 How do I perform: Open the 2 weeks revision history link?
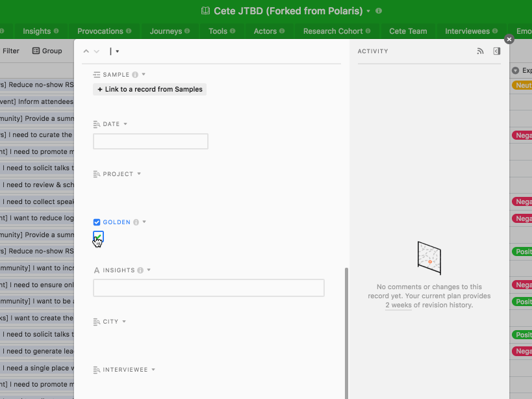click(x=398, y=304)
